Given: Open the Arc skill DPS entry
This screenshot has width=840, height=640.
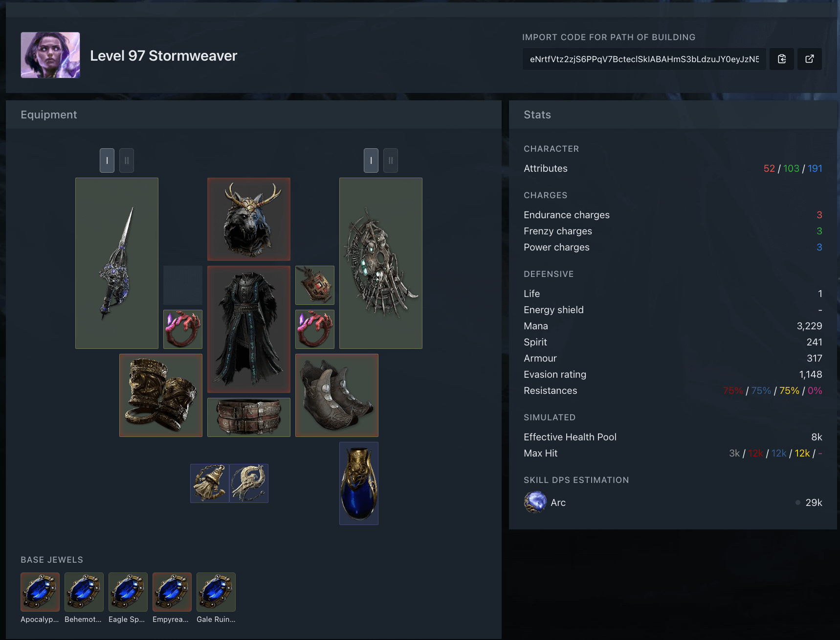Looking at the screenshot, I should click(558, 503).
